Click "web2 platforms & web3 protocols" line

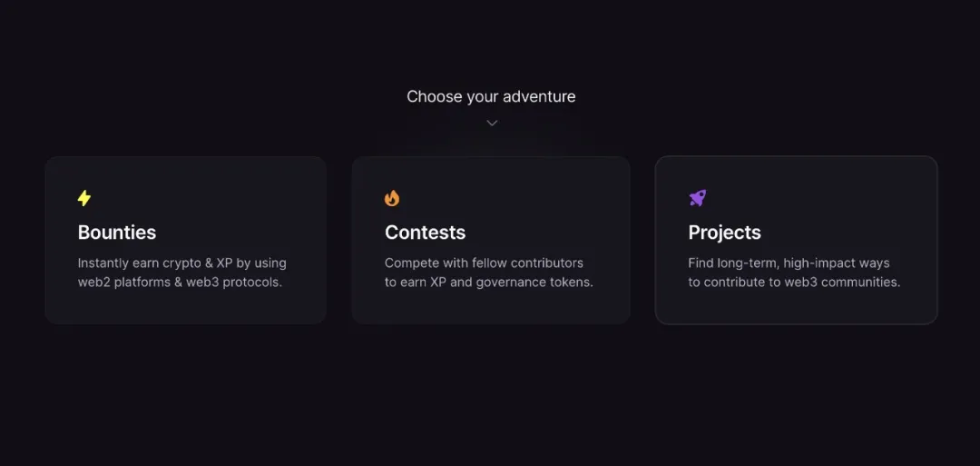coord(180,282)
